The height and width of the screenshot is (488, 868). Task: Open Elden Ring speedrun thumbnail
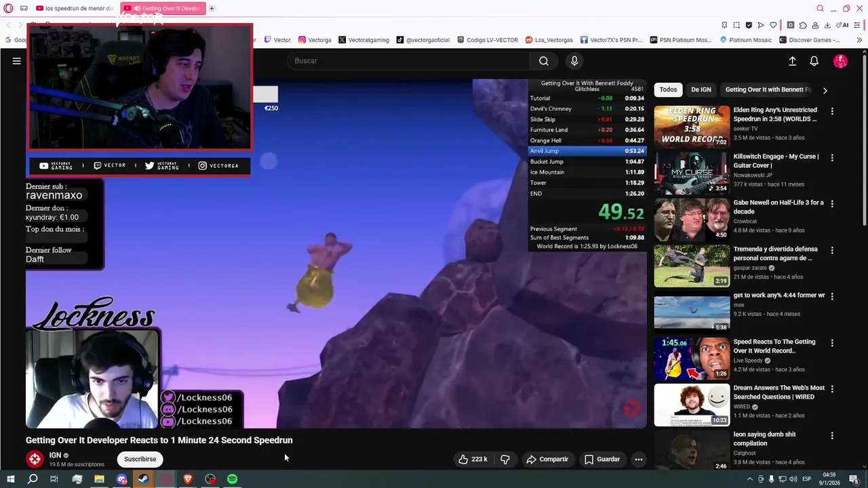pyautogui.click(x=692, y=126)
